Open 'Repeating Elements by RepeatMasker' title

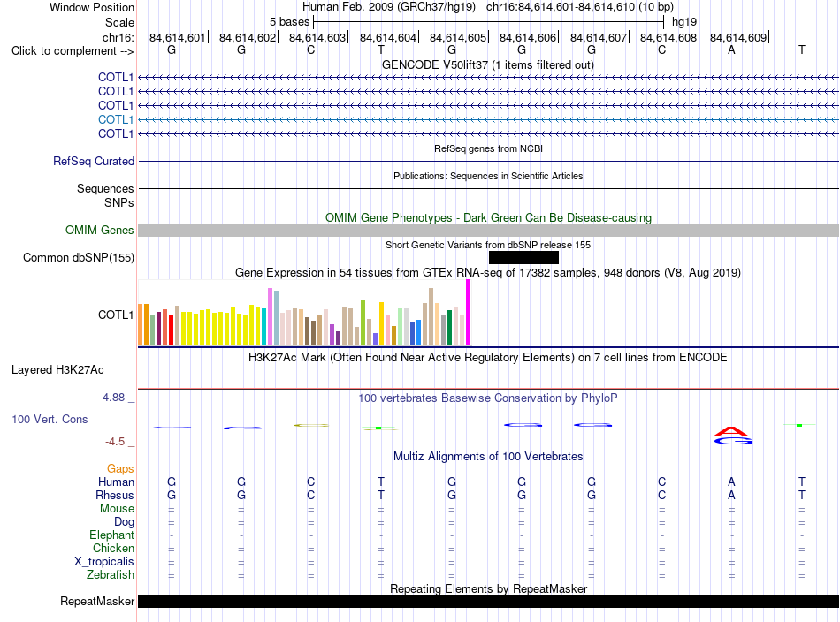[488, 589]
